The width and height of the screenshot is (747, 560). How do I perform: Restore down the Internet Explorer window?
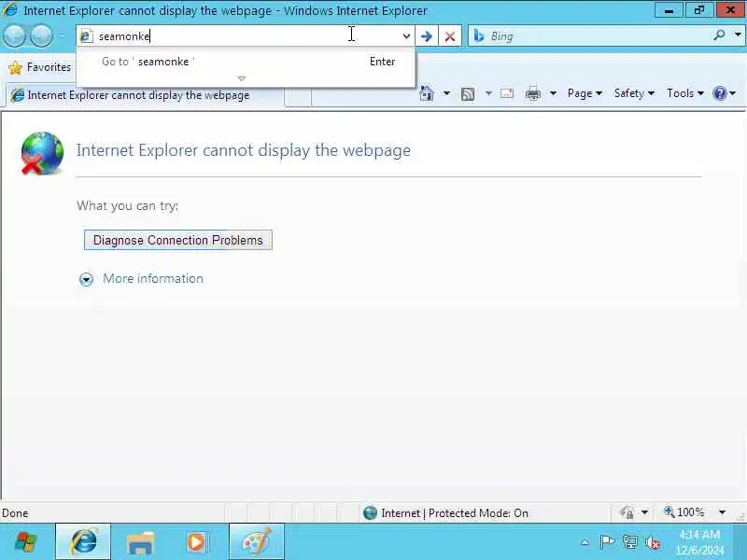[x=699, y=10]
